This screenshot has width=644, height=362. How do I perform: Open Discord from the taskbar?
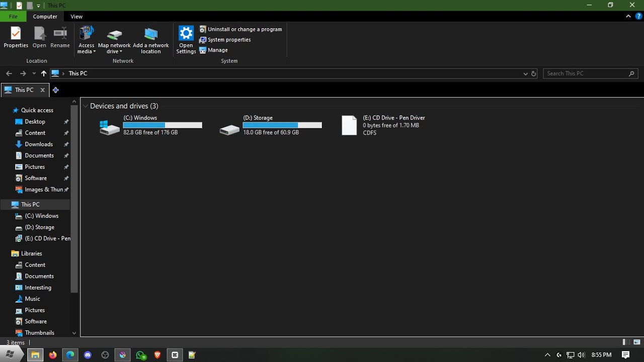click(88, 355)
